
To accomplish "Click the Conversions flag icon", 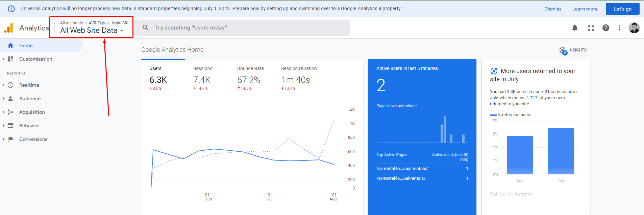I will [x=10, y=139].
